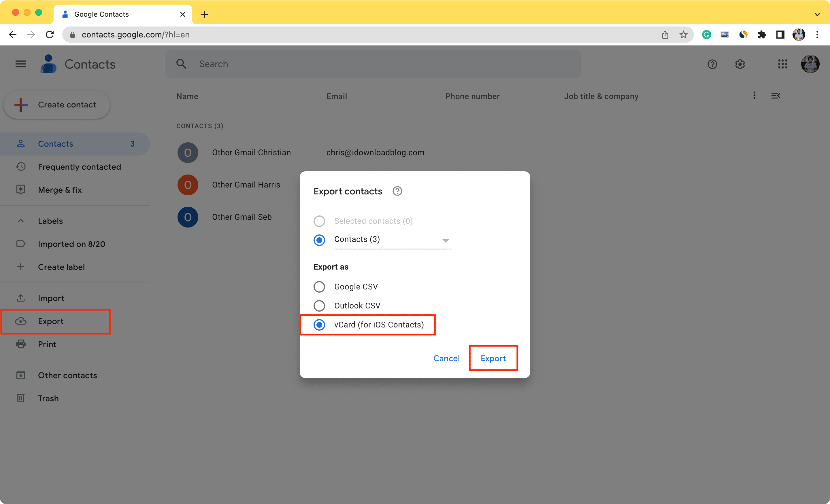The width and height of the screenshot is (830, 504).
Task: Click the email chris@idownloadblog.com
Action: click(375, 153)
